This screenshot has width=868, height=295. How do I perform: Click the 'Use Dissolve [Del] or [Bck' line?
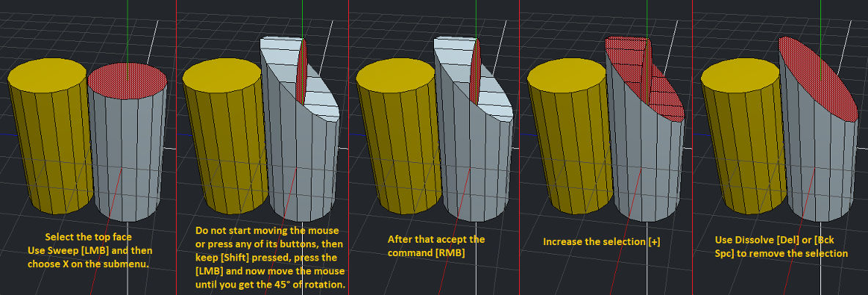pyautogui.click(x=775, y=239)
